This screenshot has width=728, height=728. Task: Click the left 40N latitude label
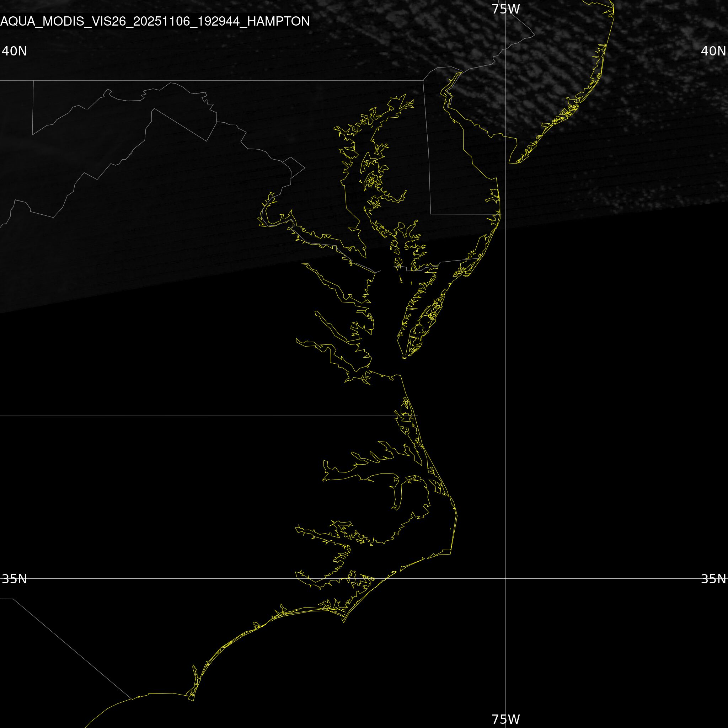[x=14, y=51]
